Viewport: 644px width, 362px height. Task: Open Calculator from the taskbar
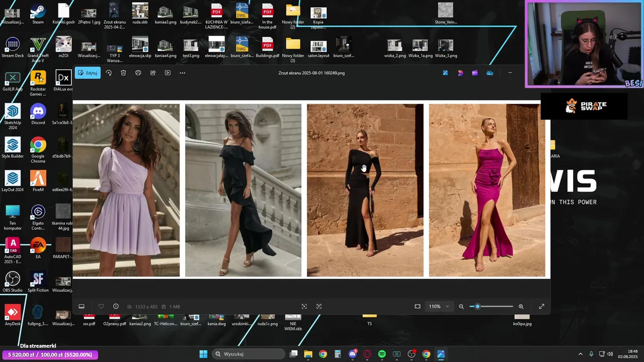(338, 354)
